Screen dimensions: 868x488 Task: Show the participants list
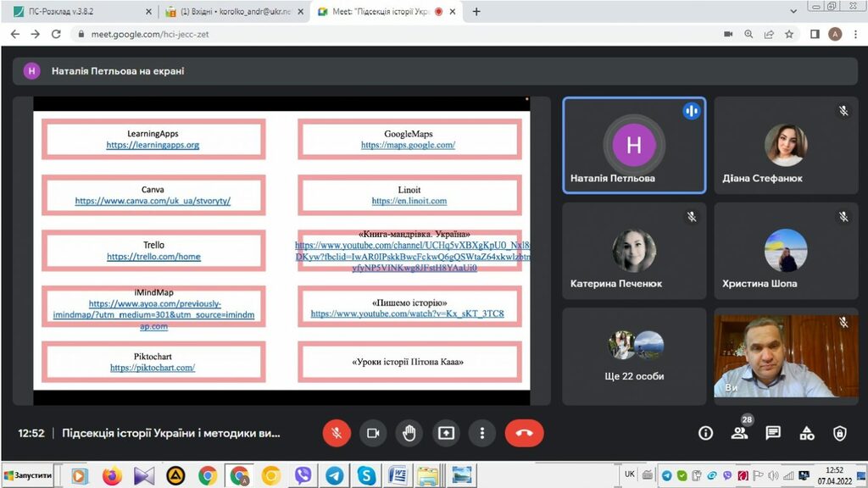pos(739,433)
